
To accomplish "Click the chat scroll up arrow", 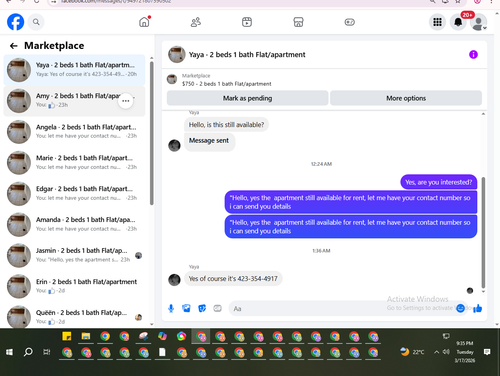I will [x=483, y=114].
